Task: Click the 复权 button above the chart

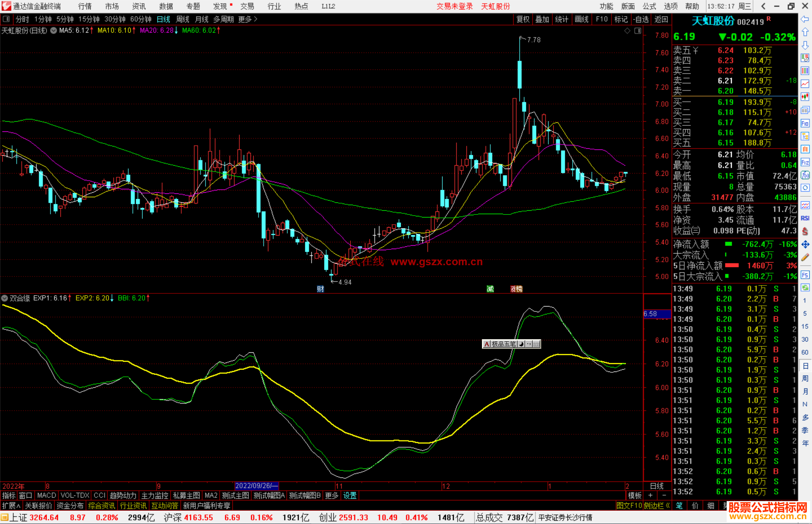Action: (x=523, y=19)
